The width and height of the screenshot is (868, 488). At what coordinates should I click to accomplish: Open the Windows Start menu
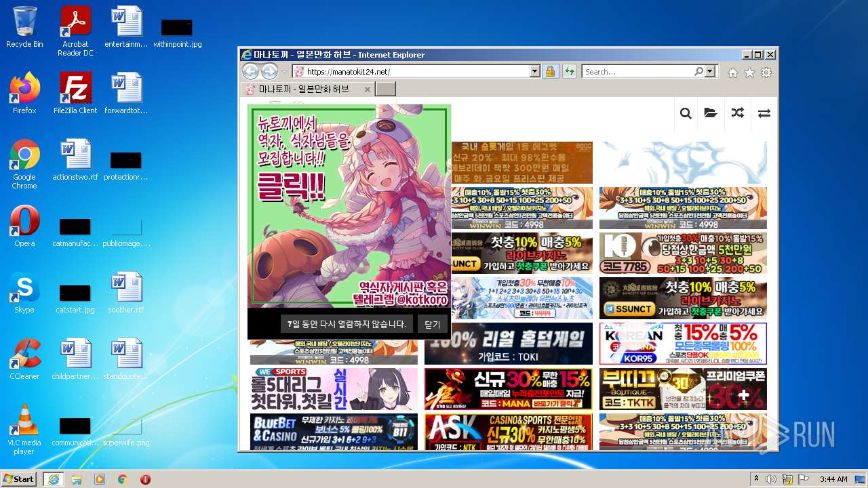tap(18, 479)
